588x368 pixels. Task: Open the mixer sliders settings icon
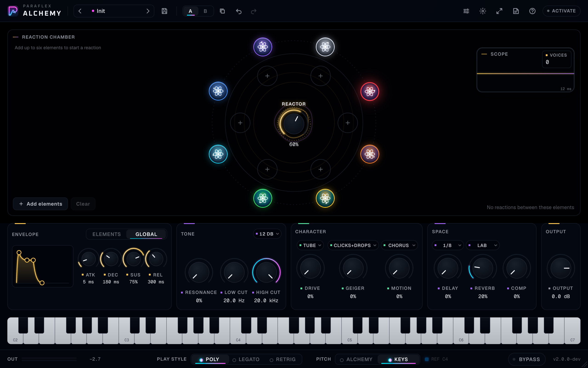pos(466,11)
